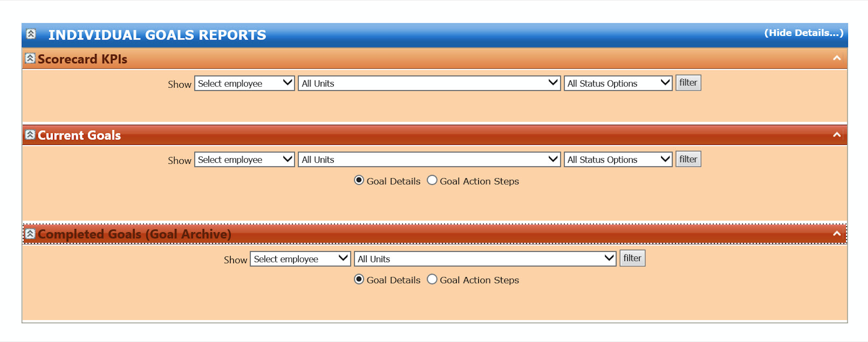Viewport: 868px width, 342px height.
Task: Open All Units dropdown in Current Goals
Action: 429,159
